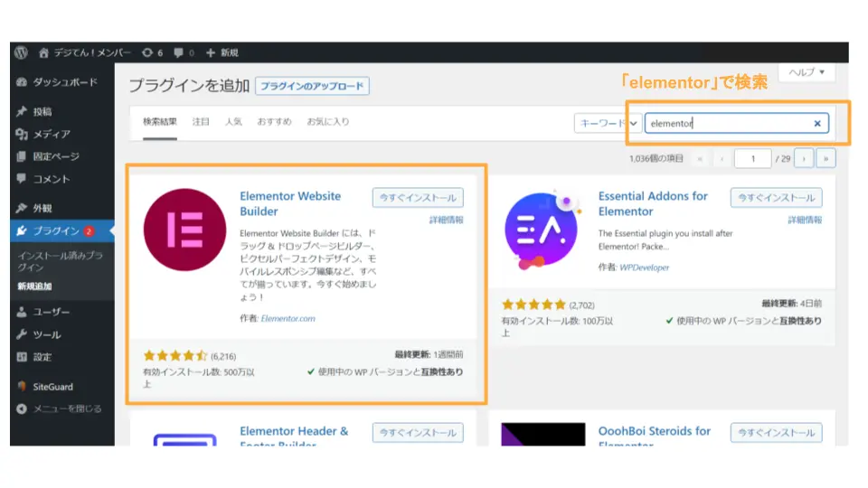Open comments bubble in admin bar
This screenshot has width=868, height=488.
click(178, 53)
